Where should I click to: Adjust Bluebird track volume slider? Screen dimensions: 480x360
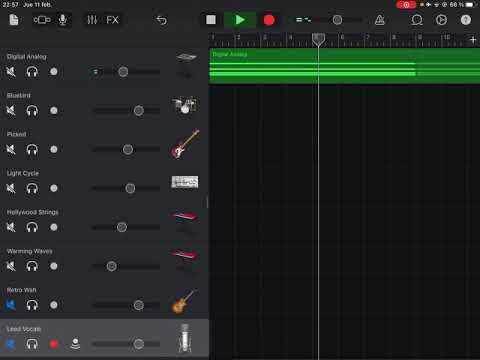click(139, 110)
